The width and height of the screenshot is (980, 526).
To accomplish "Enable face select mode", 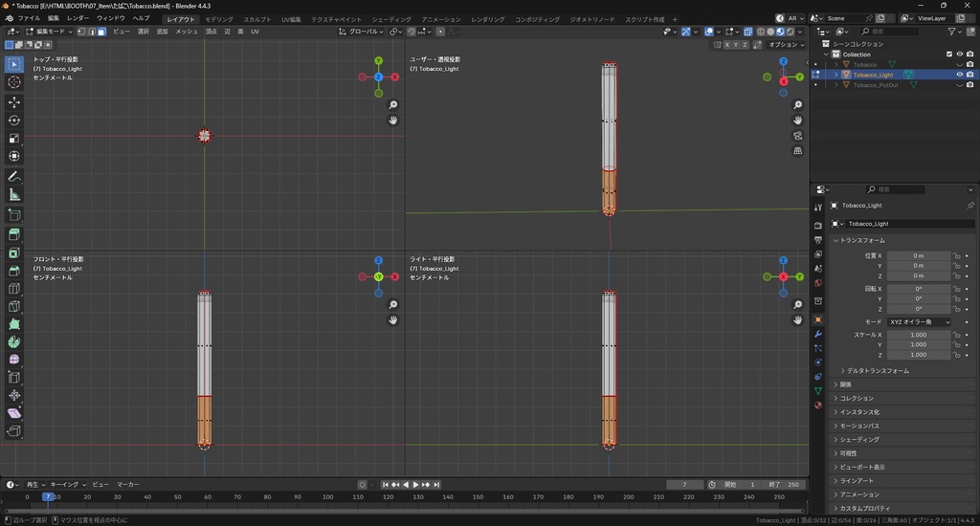I will tap(101, 32).
